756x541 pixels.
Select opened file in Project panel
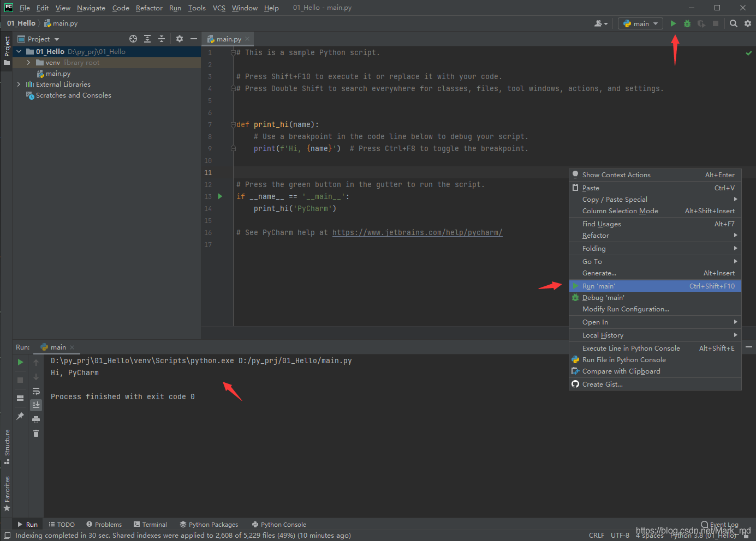point(133,39)
